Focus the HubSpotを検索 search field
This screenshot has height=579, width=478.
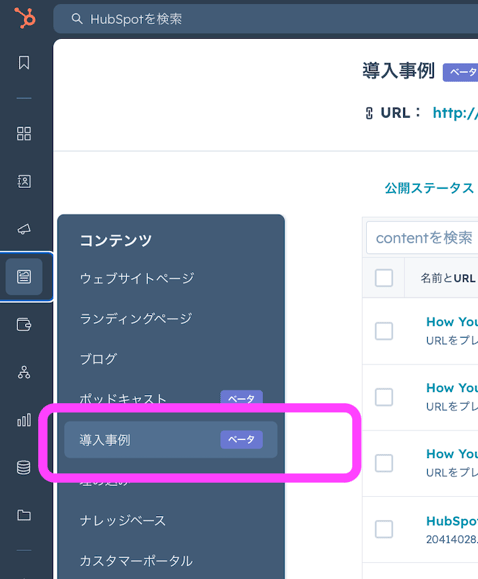[x=266, y=18]
